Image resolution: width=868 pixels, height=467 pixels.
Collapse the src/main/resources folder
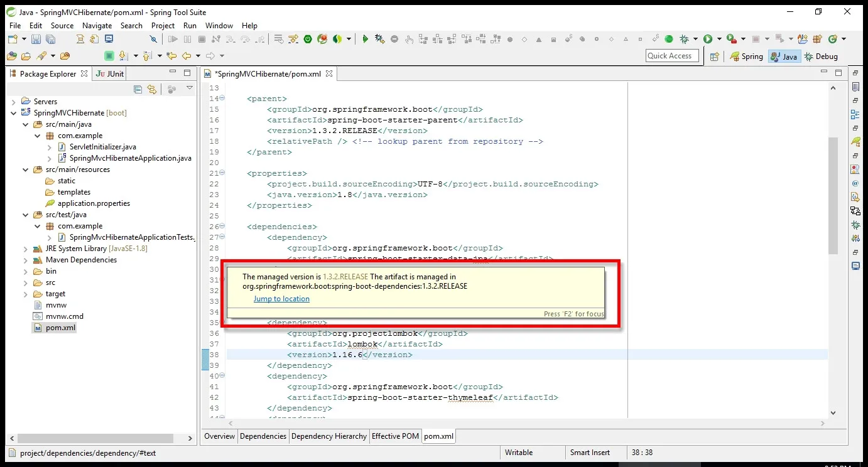26,169
